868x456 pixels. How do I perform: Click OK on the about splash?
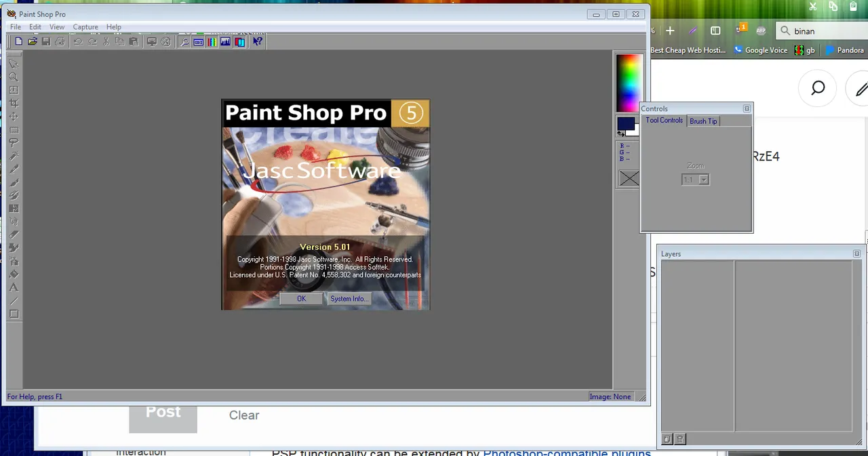(x=301, y=299)
